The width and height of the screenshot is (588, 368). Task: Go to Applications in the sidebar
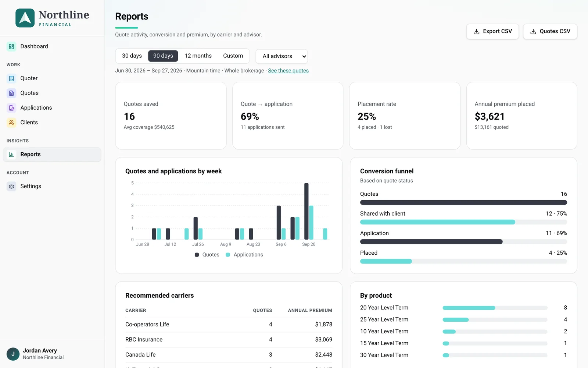tap(52, 108)
